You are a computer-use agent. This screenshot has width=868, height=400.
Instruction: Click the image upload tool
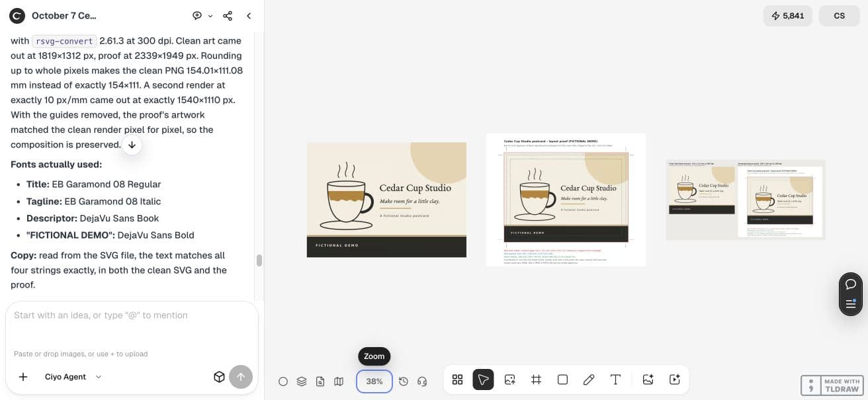[x=510, y=380]
